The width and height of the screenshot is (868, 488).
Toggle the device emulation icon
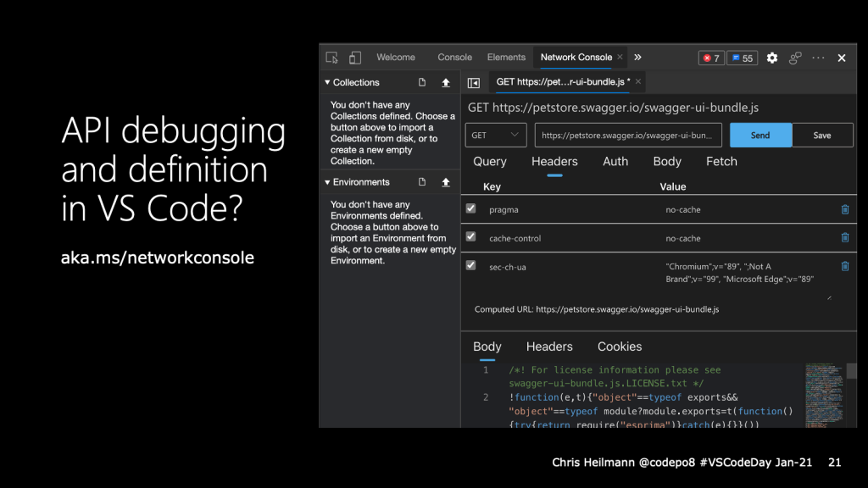(355, 58)
